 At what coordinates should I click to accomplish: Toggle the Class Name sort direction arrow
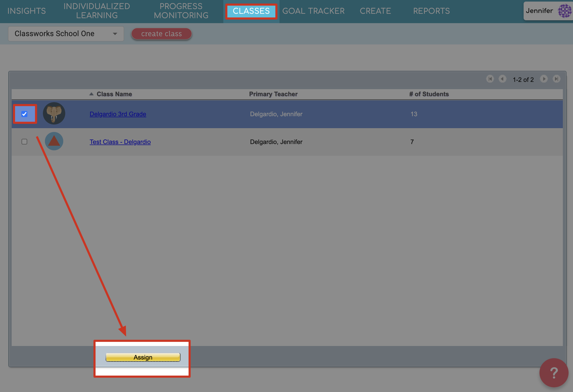[x=92, y=94]
